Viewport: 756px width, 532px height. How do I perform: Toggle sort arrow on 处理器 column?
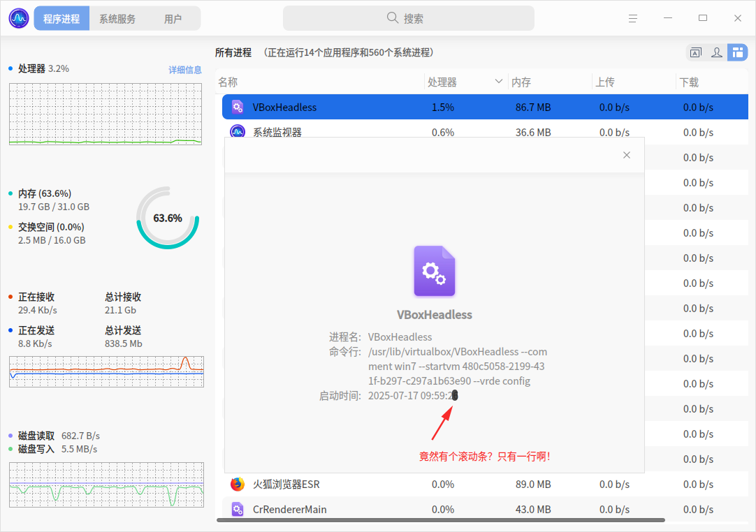coord(499,82)
